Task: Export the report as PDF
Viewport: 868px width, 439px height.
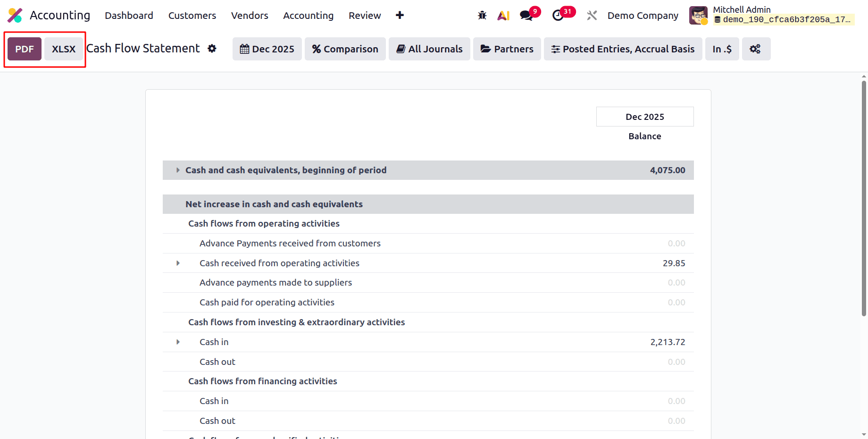Action: 24,49
